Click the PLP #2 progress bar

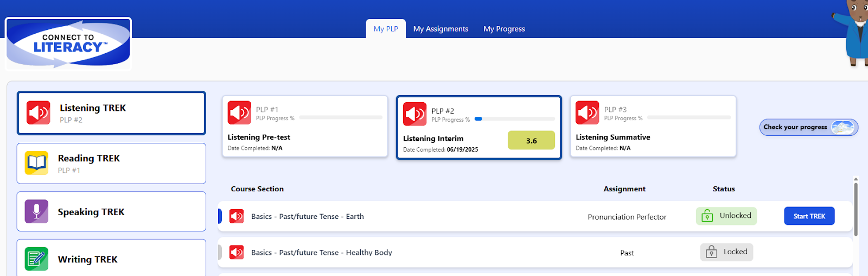pyautogui.click(x=515, y=118)
